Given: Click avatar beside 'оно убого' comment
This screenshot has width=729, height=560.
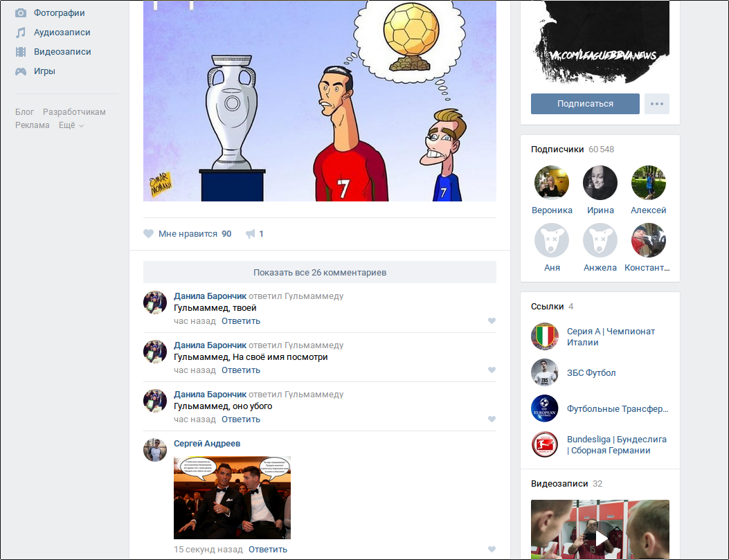Looking at the screenshot, I should coord(155,401).
